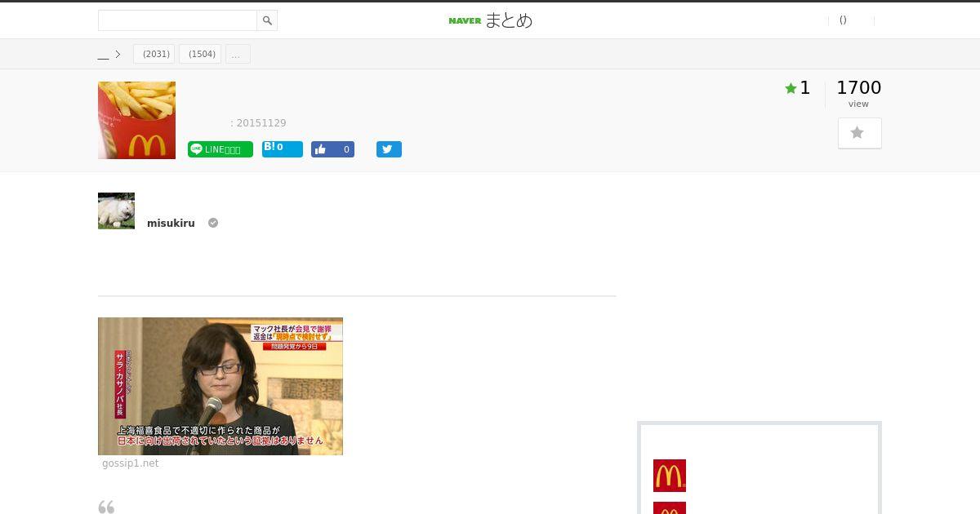The height and width of the screenshot is (514, 980).
Task: Expand the breadcrumb ellipsis item
Action: tap(238, 54)
